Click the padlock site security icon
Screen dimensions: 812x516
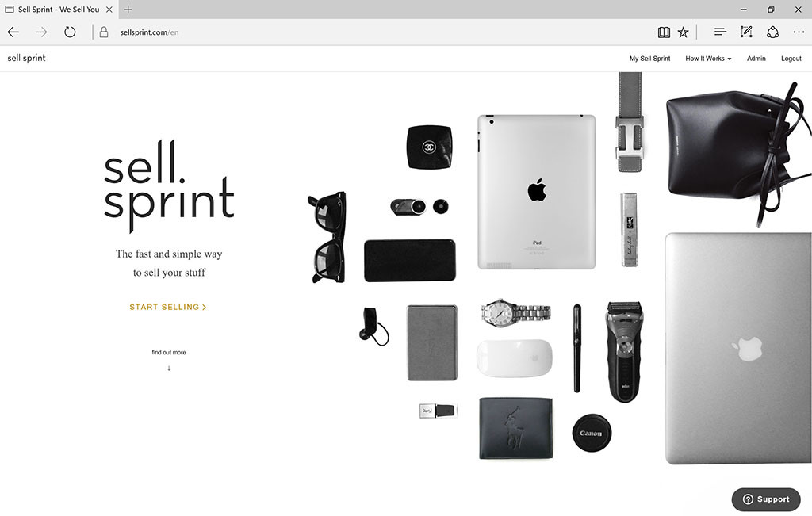[x=104, y=32]
